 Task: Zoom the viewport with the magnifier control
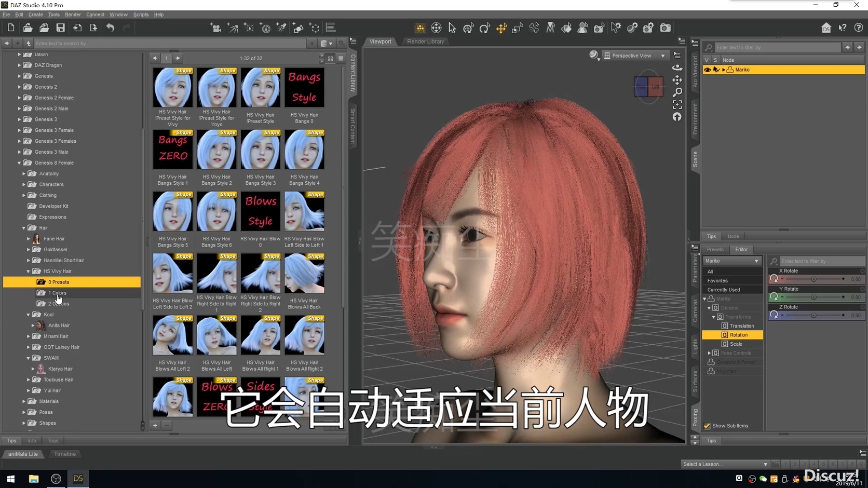click(x=677, y=92)
